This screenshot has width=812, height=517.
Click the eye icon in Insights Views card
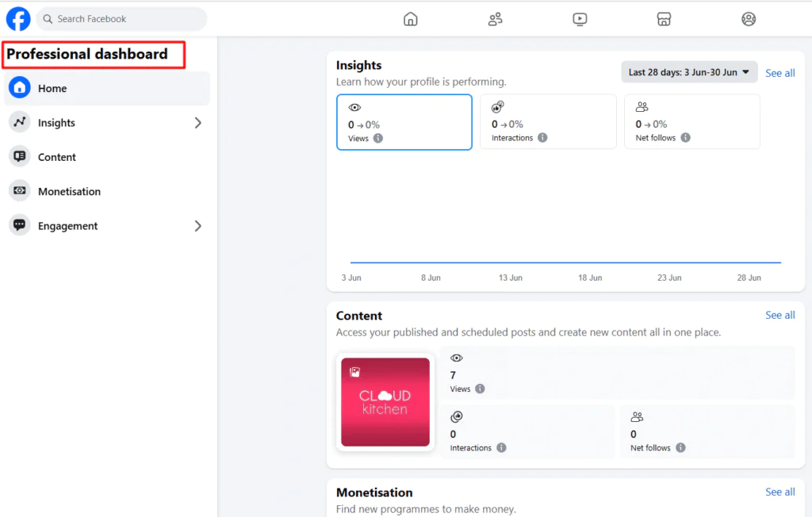coord(354,108)
